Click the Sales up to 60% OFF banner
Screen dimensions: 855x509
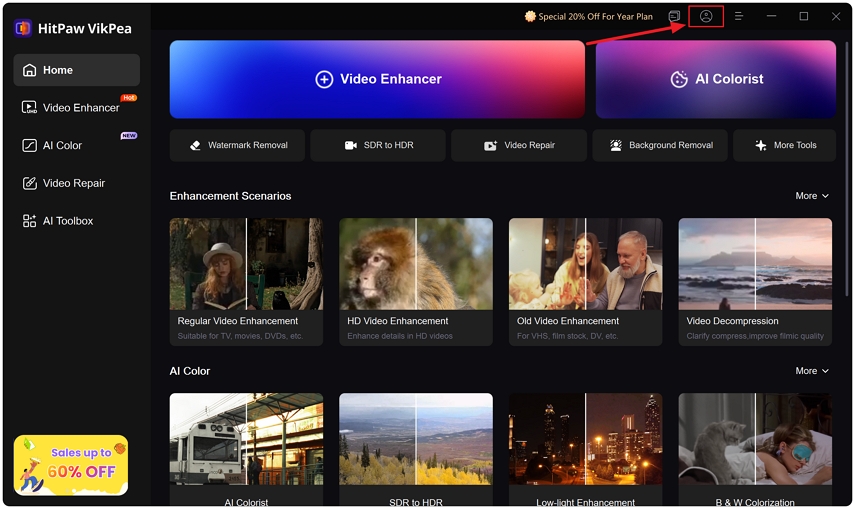(71, 464)
